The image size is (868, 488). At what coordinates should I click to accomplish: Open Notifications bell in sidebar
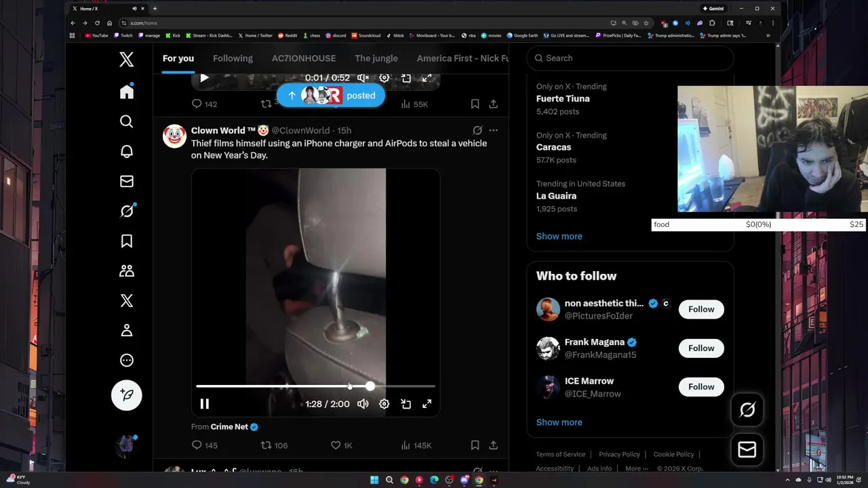tap(127, 151)
